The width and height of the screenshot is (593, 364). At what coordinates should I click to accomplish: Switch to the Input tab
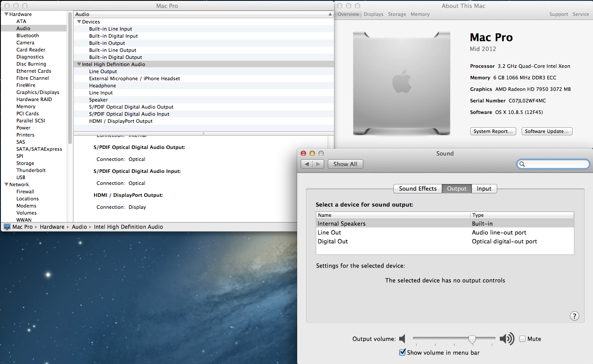[484, 188]
